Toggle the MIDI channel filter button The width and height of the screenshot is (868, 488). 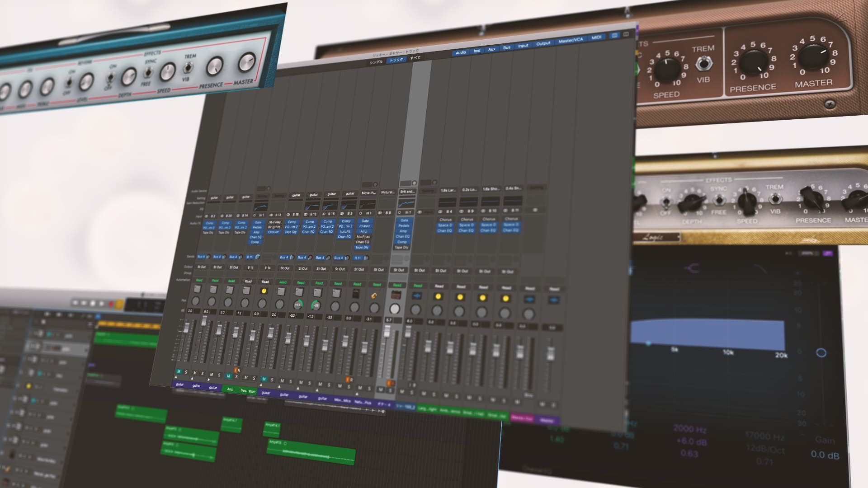click(597, 38)
